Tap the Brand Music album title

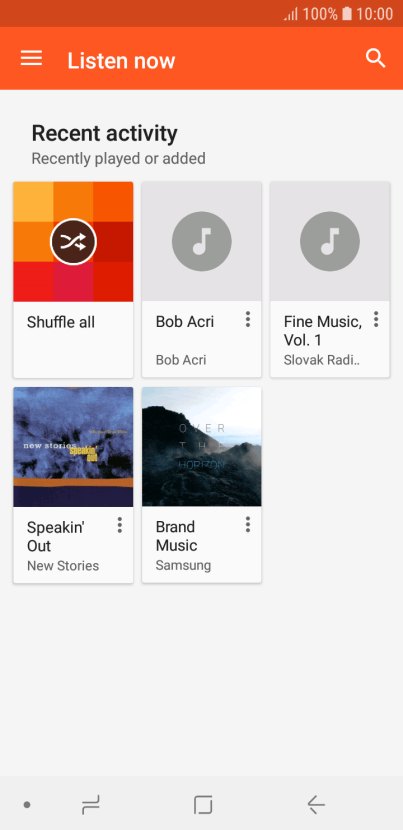(176, 536)
